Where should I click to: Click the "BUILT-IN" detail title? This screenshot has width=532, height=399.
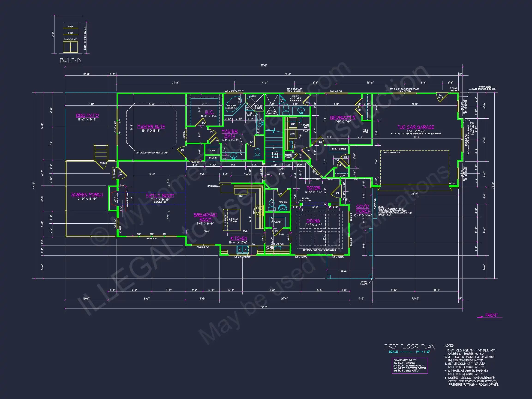70,60
